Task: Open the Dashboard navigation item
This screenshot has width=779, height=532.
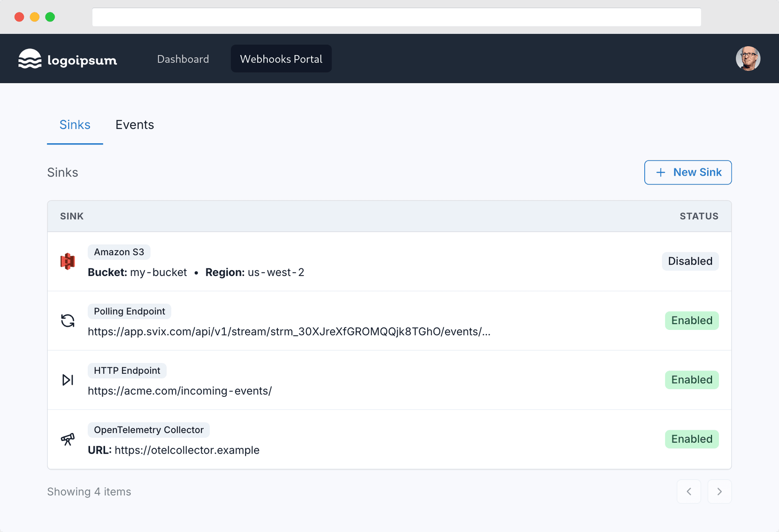Action: pos(183,59)
